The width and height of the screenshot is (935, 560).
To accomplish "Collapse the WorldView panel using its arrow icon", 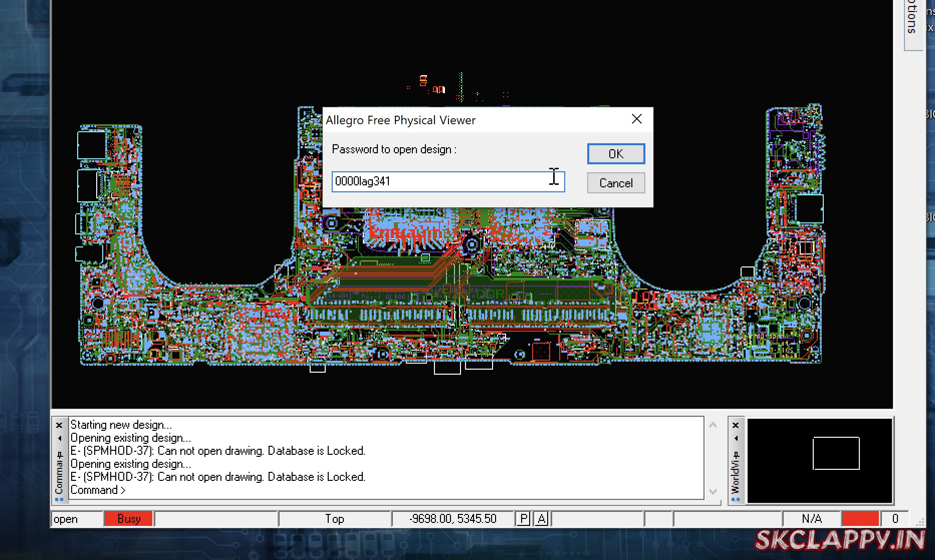I will [736, 438].
